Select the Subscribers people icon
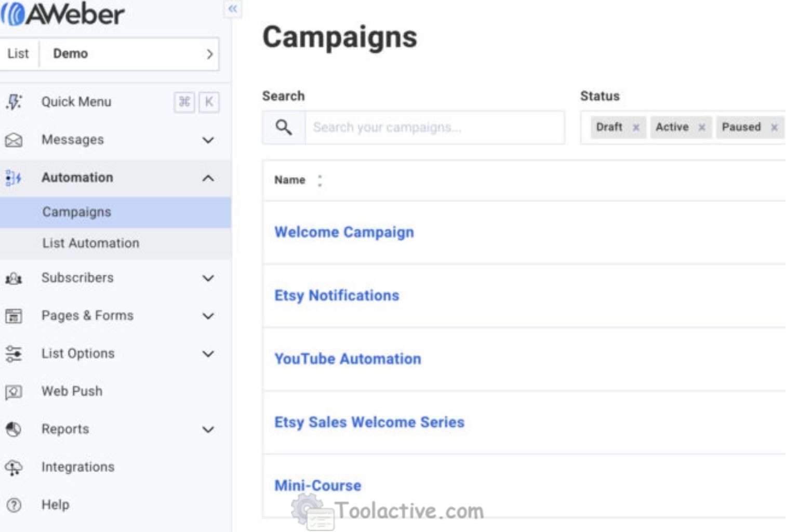798x532 pixels. 14,278
